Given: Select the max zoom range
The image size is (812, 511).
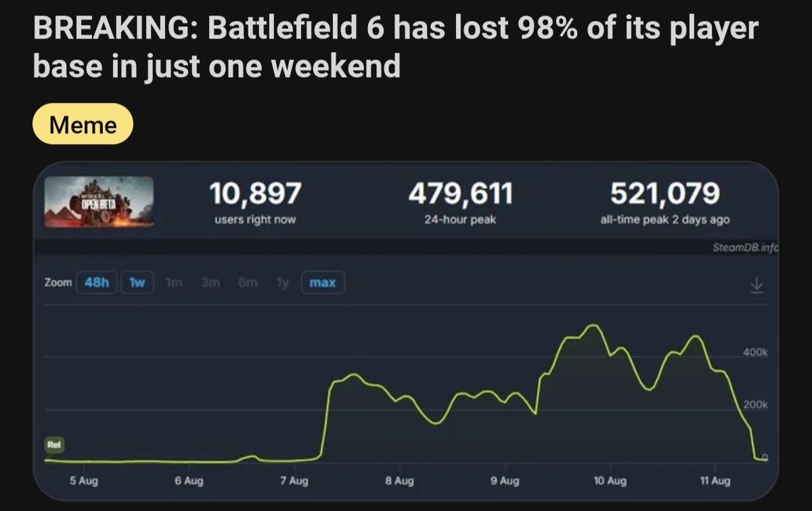Looking at the screenshot, I should (x=322, y=282).
